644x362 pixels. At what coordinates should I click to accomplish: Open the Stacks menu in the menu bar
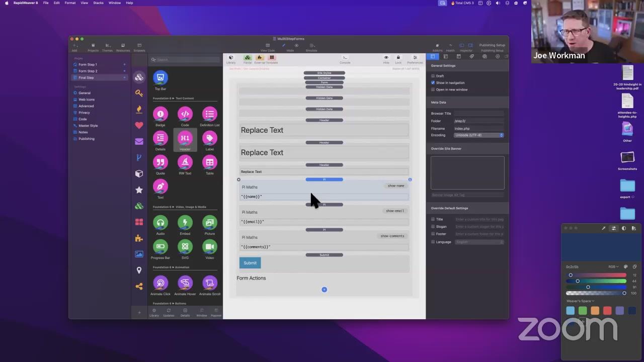pyautogui.click(x=98, y=3)
